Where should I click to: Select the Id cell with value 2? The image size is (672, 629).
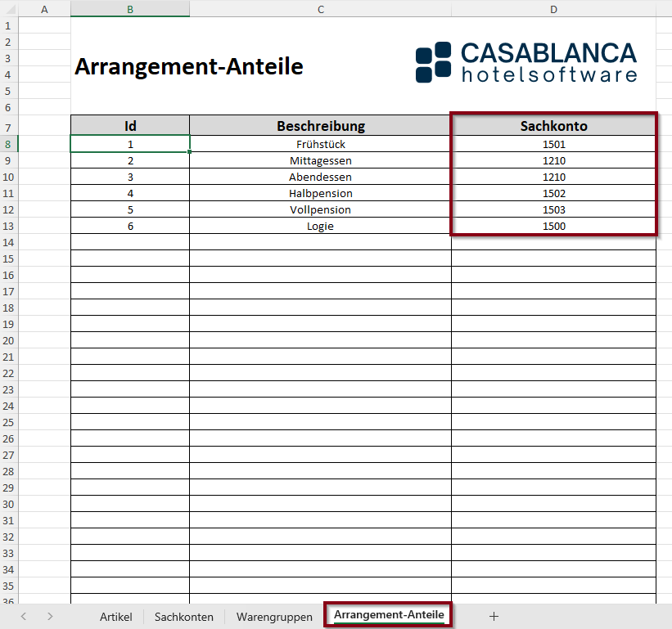point(130,160)
